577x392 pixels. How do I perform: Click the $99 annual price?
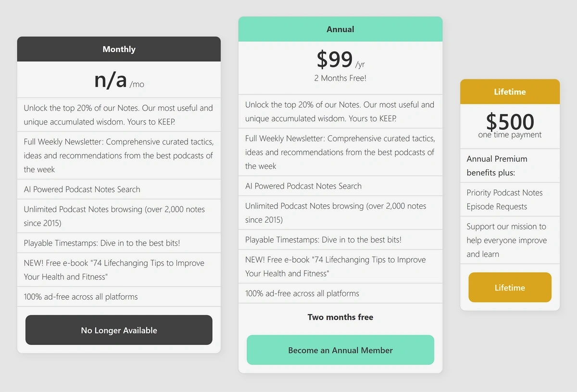click(335, 60)
